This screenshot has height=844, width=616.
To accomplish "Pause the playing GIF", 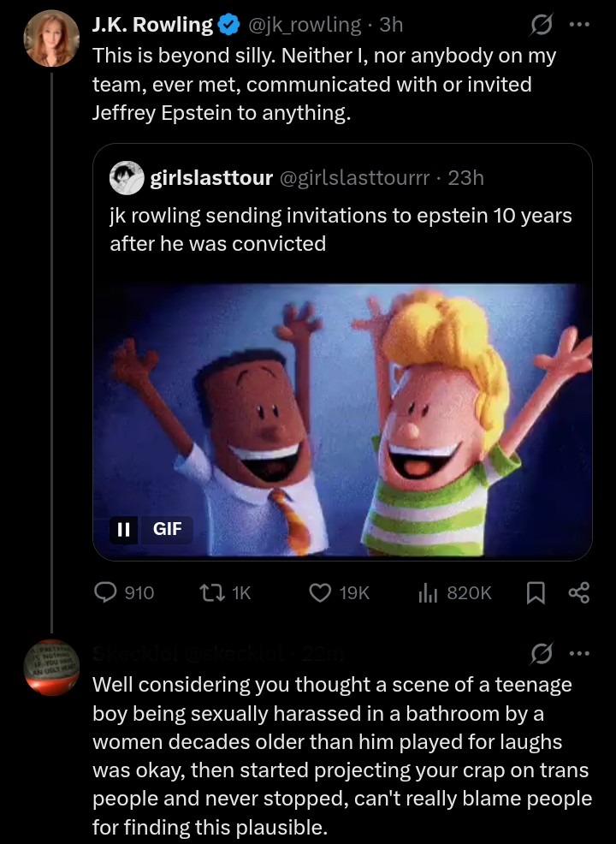I will click(124, 529).
